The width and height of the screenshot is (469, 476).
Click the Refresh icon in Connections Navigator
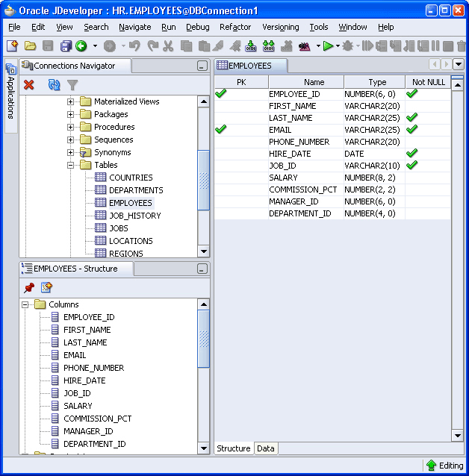[x=54, y=85]
